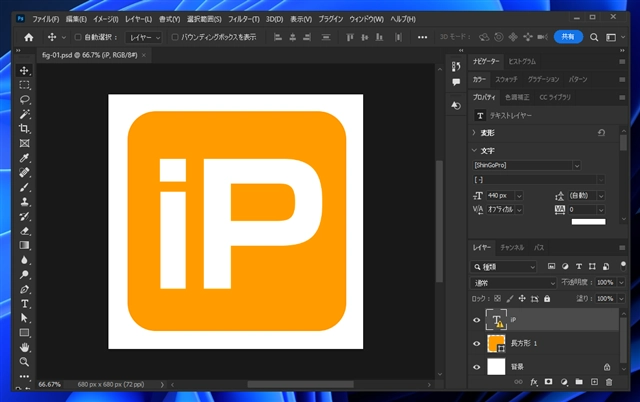Select the Crop tool
640x402 pixels.
click(x=25, y=129)
